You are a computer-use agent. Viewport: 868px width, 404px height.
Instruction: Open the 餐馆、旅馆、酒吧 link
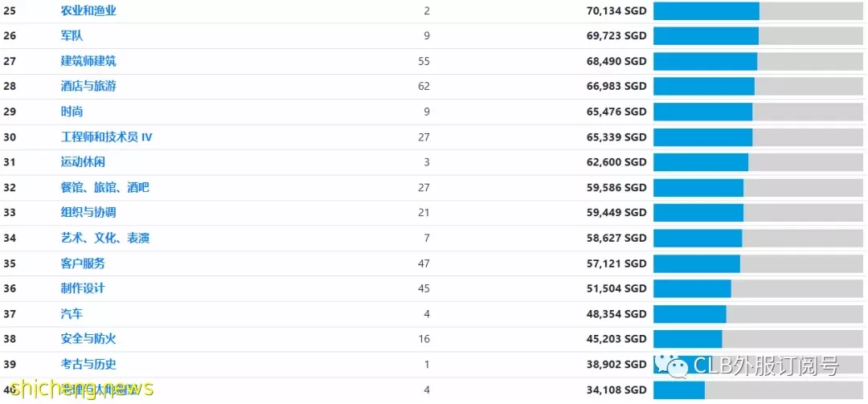point(105,188)
